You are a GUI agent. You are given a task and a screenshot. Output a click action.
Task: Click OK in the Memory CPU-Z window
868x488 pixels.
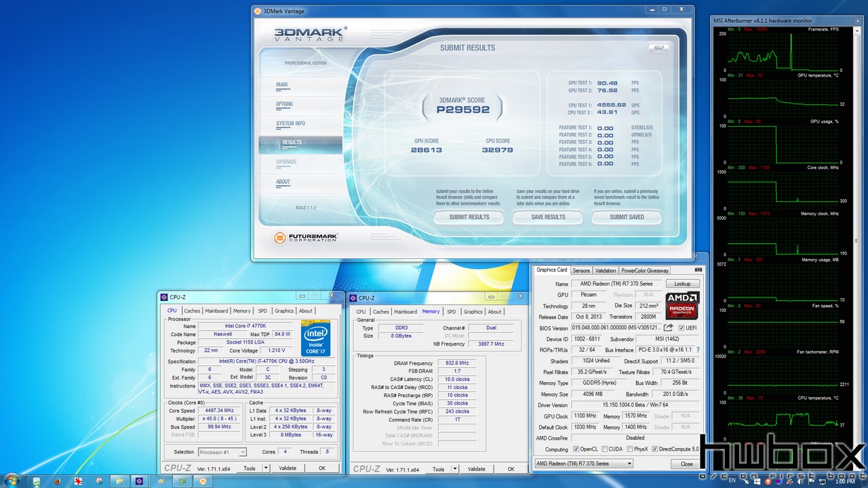511,469
